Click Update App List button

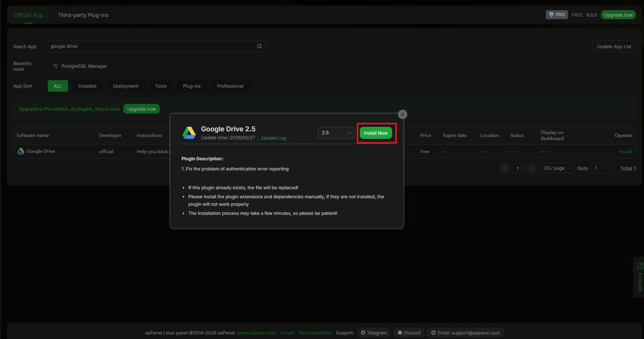pos(614,47)
